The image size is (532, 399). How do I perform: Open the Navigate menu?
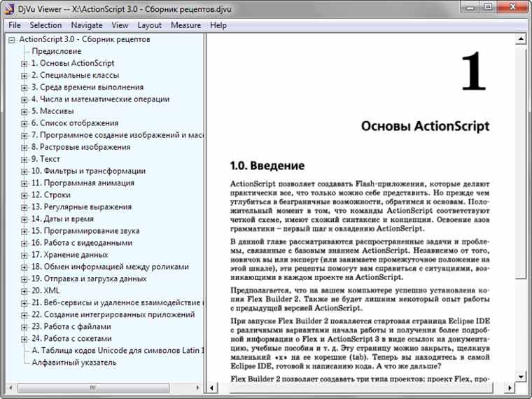87,25
